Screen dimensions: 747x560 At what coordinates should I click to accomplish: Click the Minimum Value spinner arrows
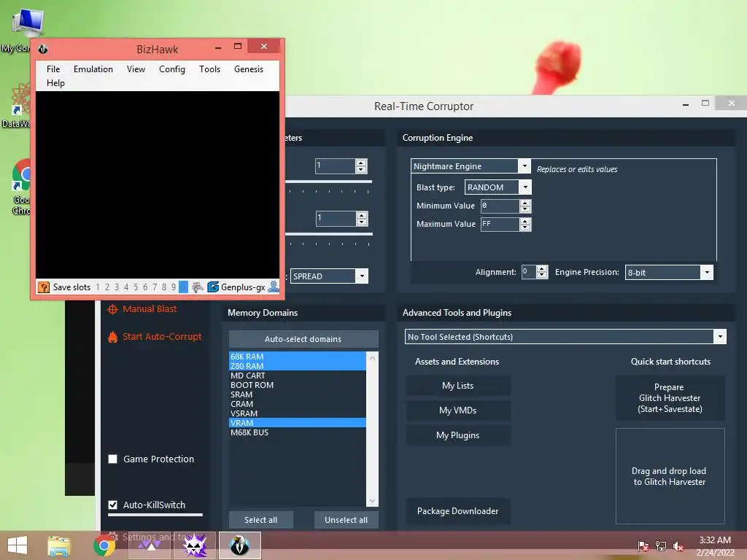pos(525,206)
